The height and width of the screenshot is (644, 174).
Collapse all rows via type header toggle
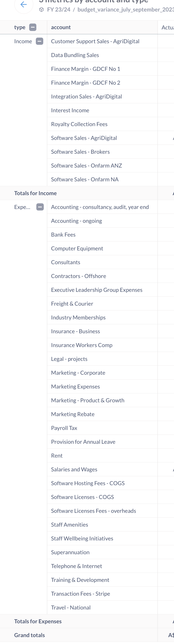click(x=33, y=27)
